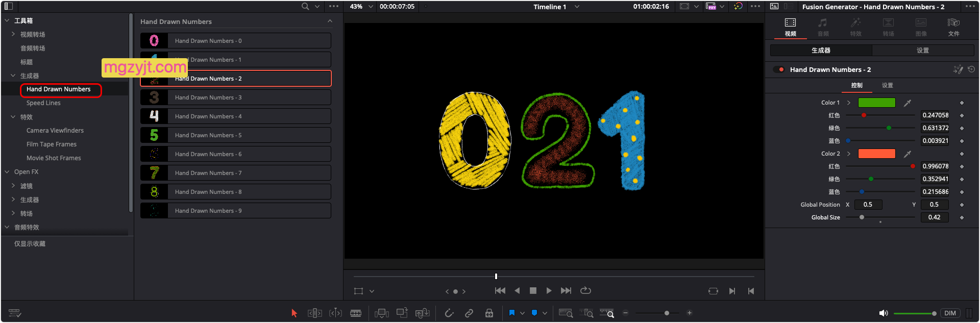This screenshot has width=980, height=323.
Task: Toggle clip linking chain icon
Action: [469, 313]
